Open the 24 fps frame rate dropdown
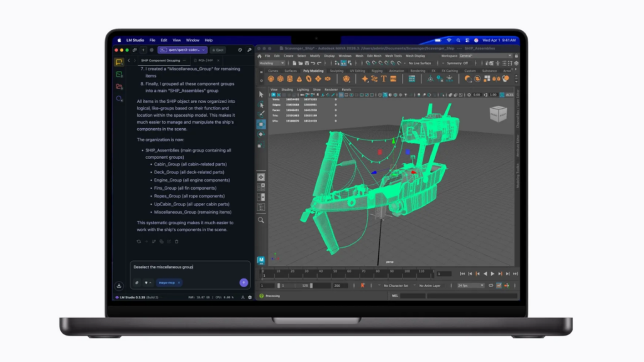 coord(470,286)
